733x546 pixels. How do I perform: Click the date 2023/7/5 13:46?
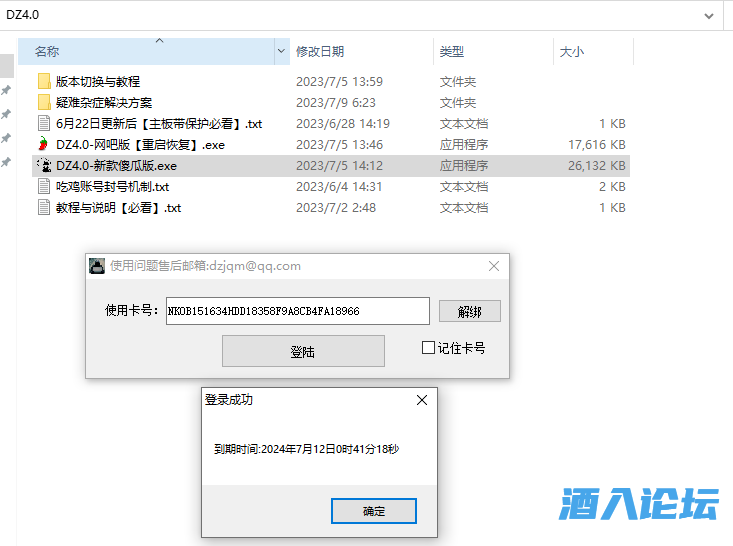click(x=339, y=145)
